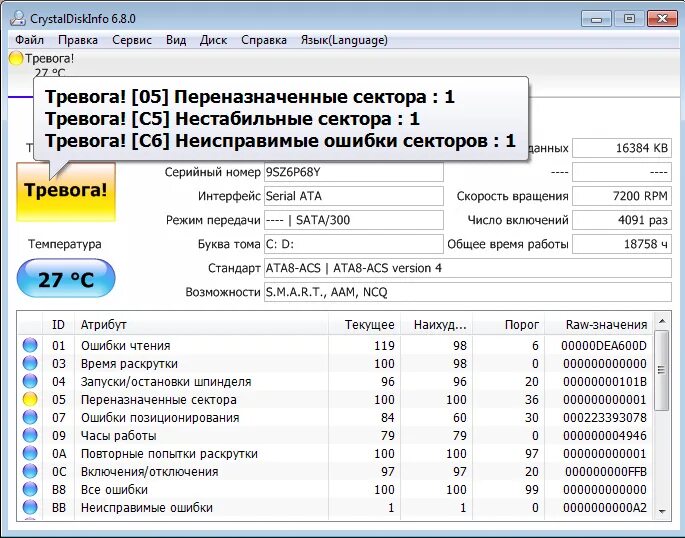Click the yellow disk status circle icon
This screenshot has height=538, width=685.
[x=16, y=59]
